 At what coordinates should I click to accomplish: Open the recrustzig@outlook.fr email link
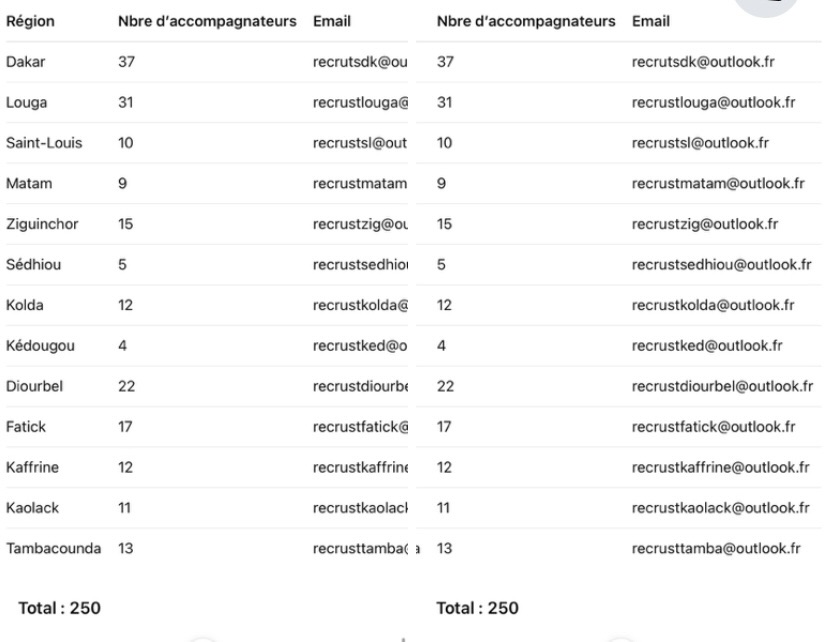pos(706,224)
